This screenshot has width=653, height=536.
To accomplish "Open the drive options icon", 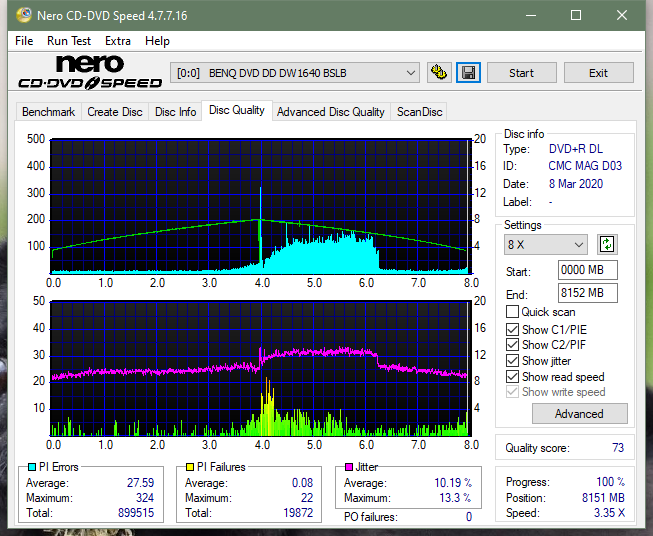I will point(439,73).
